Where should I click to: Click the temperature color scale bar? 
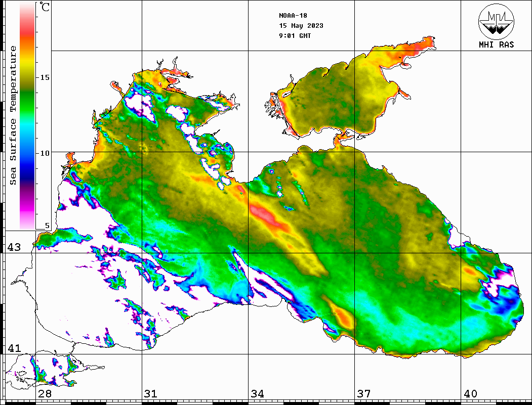click(27, 116)
